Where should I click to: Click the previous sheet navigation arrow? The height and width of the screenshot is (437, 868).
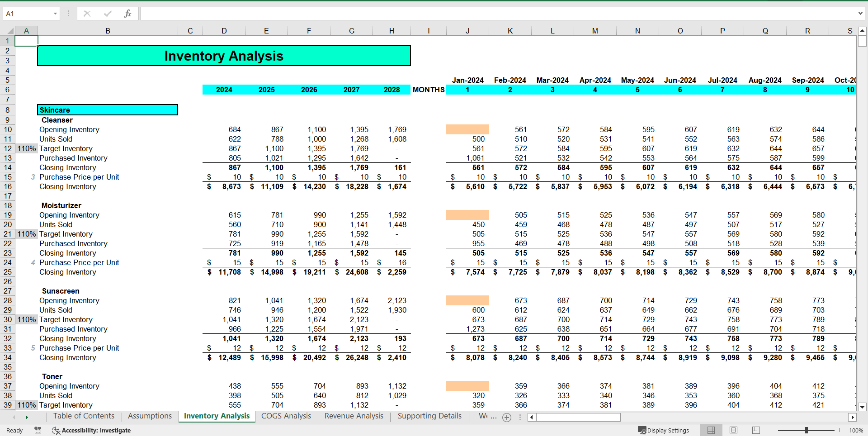pos(14,417)
